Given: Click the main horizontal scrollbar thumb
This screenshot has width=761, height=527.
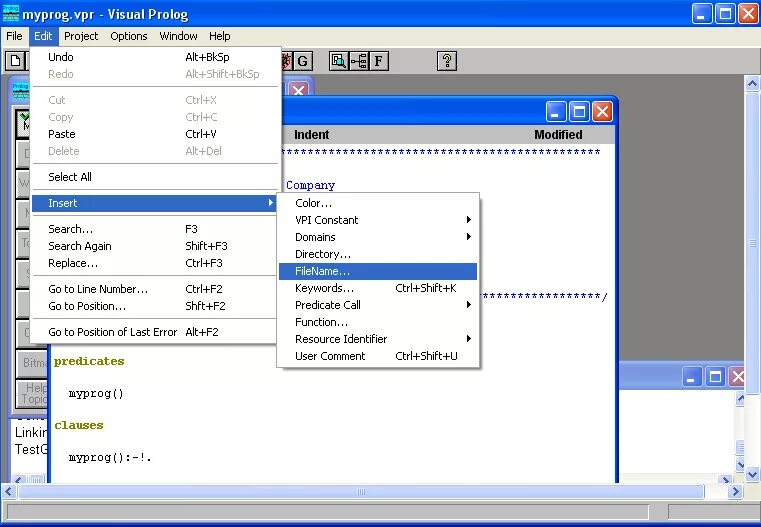Looking at the screenshot, I should click(x=361, y=492).
